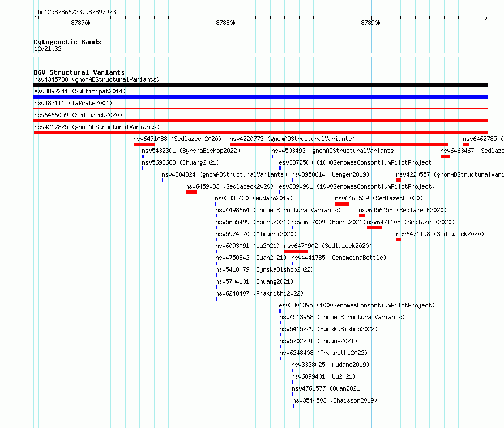Click the 12q21.32 band label
Viewport: 504px width, 428px height.
pos(48,49)
